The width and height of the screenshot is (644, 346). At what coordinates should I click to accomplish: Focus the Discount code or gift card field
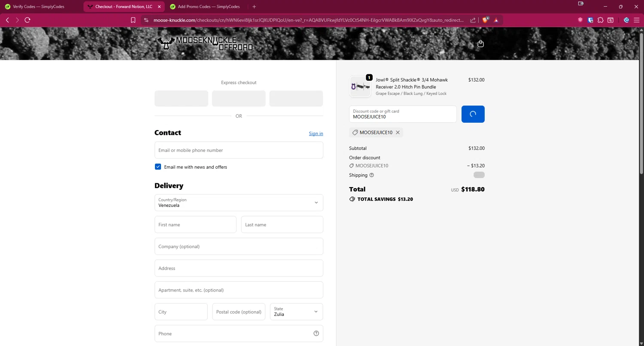click(x=403, y=114)
